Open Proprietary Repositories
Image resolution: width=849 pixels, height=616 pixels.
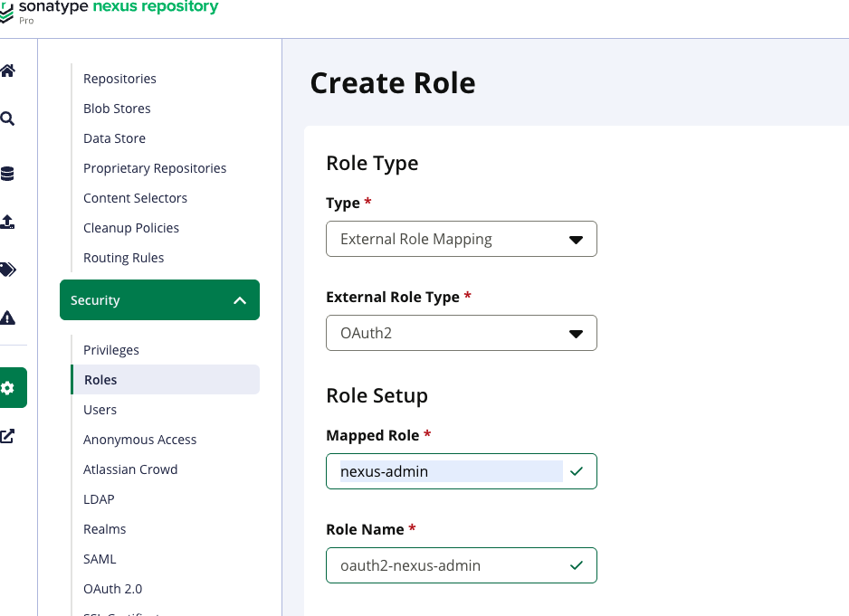pyautogui.click(x=155, y=168)
